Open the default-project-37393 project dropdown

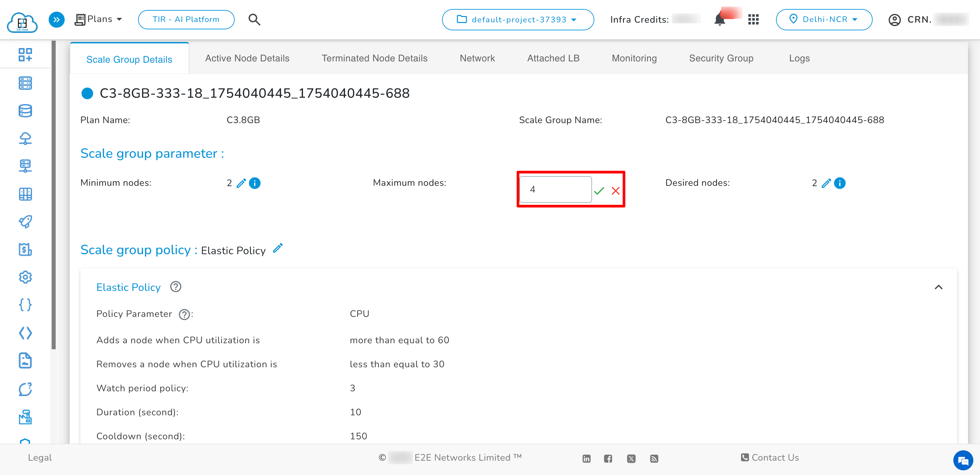pyautogui.click(x=517, y=19)
